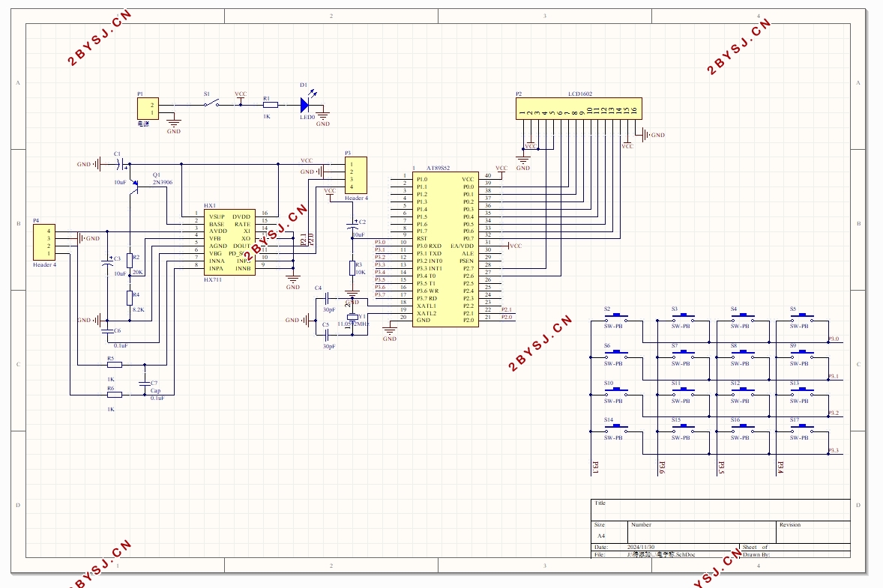Select the HX711 chip body
This screenshot has height=588, width=883.
pos(229,243)
